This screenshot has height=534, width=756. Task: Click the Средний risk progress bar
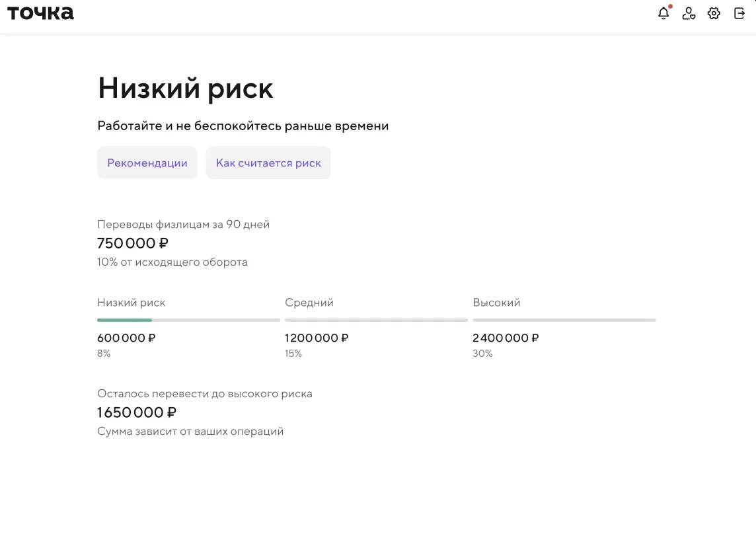376,320
